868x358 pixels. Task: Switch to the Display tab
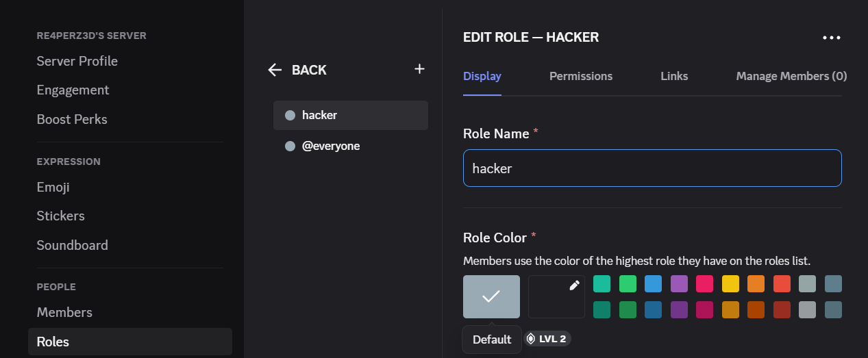coord(482,76)
